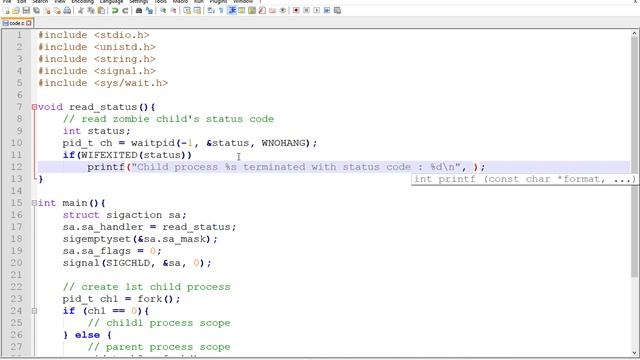
Task: Click the Paste toolbar icon
Action: [101, 10]
